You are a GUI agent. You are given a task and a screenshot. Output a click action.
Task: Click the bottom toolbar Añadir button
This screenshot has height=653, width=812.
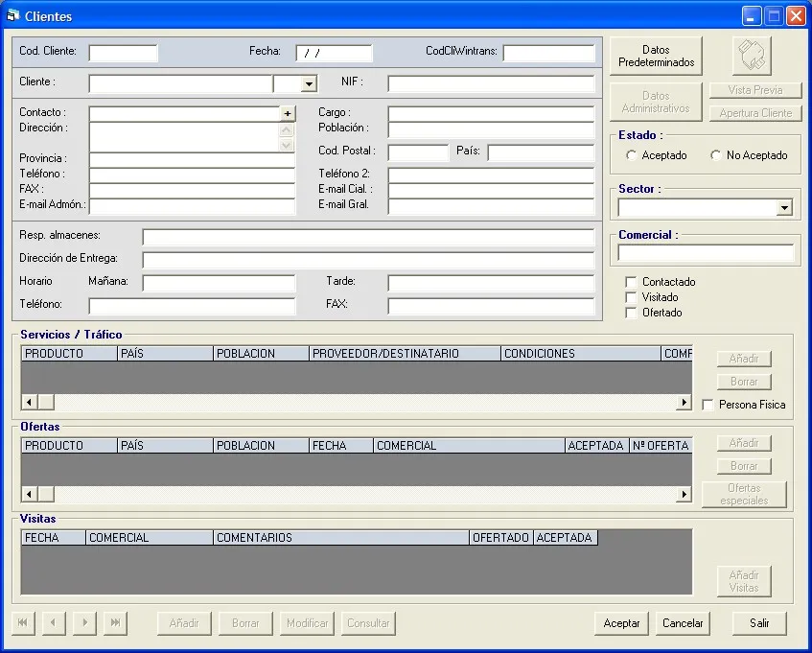click(184, 623)
